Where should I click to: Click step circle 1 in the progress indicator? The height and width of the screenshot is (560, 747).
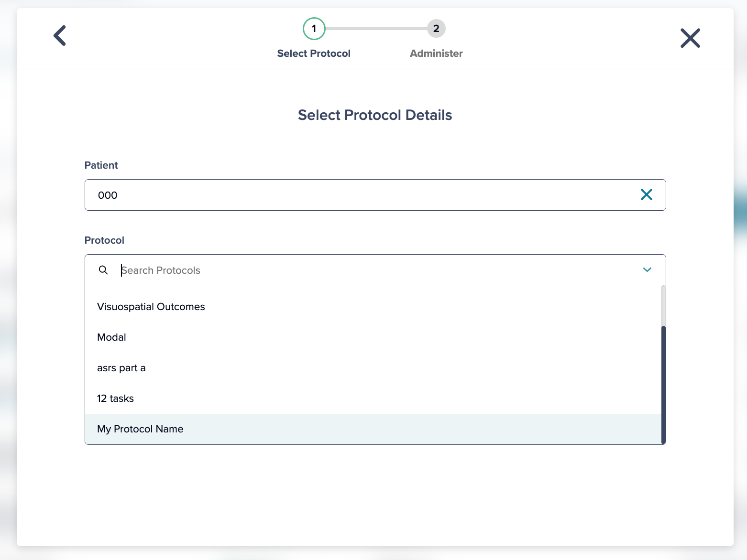coord(314,28)
